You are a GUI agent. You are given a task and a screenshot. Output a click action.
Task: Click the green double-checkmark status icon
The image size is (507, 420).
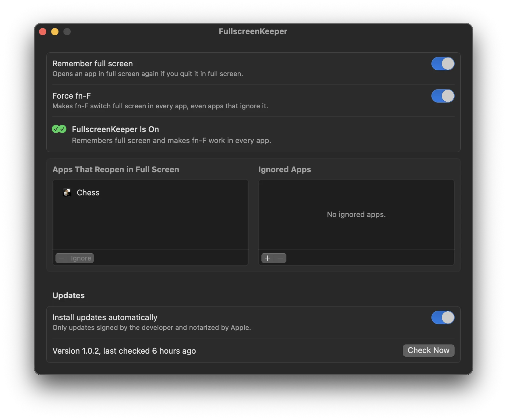click(x=59, y=129)
